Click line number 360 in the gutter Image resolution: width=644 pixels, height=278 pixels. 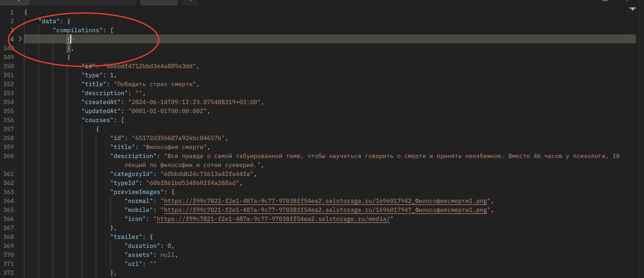coord(8,156)
